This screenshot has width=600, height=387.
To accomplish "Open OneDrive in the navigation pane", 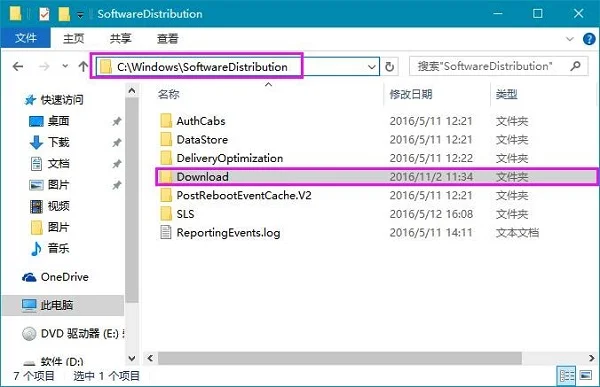I will tap(64, 277).
